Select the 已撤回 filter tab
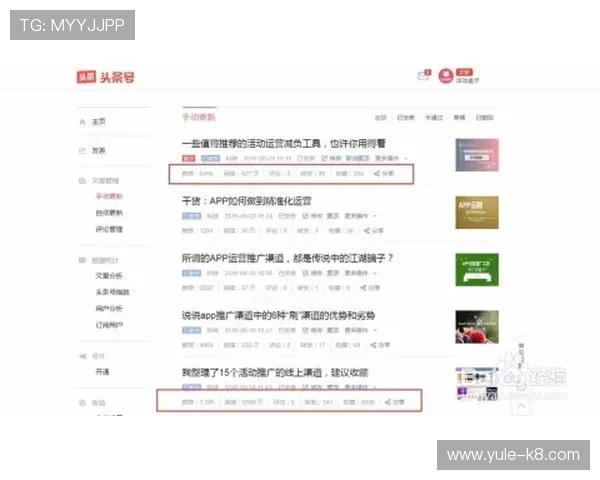Viewport: 600px width, 480px height. 484,118
